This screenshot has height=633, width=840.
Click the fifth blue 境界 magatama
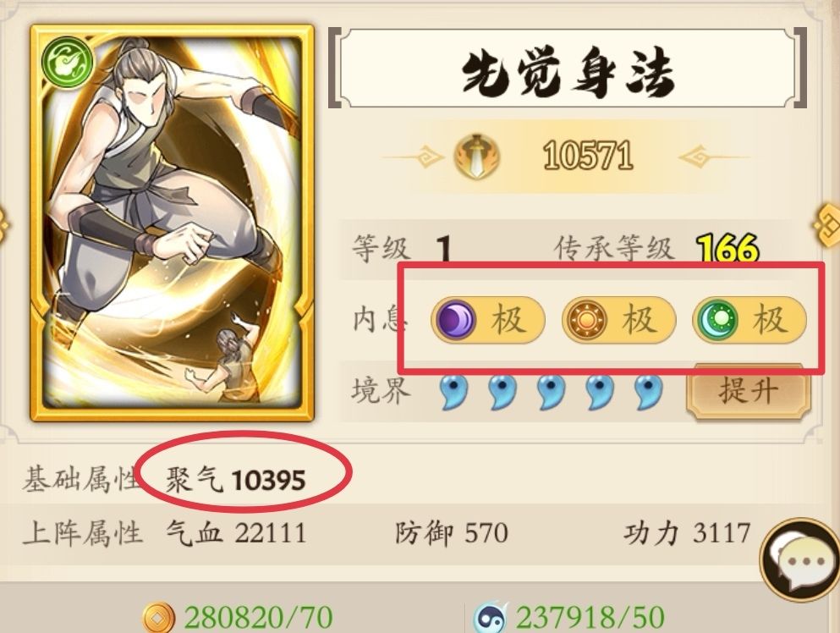[648, 391]
